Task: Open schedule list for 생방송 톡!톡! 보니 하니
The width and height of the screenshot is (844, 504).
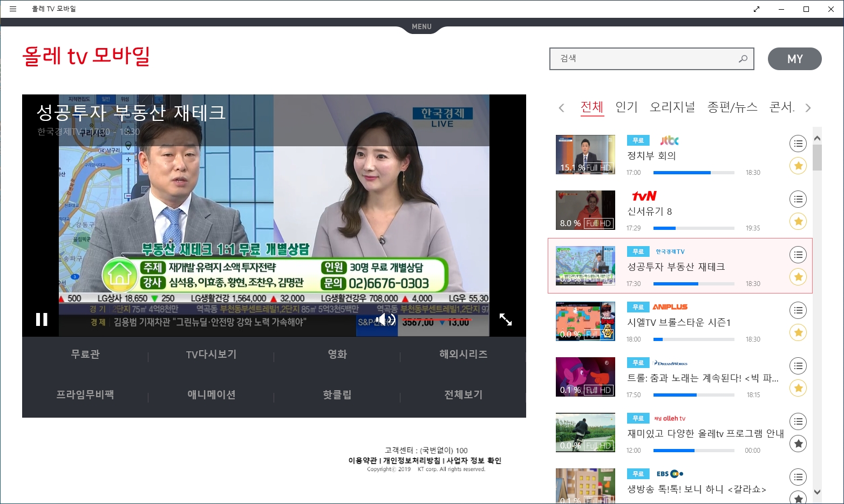Action: [x=798, y=477]
